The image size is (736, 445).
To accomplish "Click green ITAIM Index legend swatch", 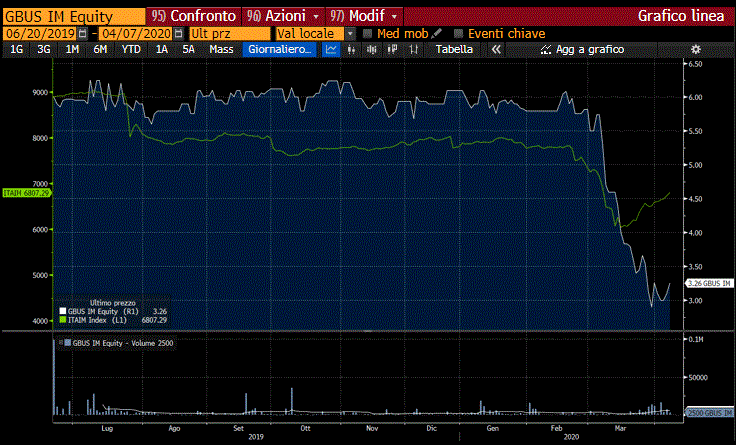I will tap(63, 320).
